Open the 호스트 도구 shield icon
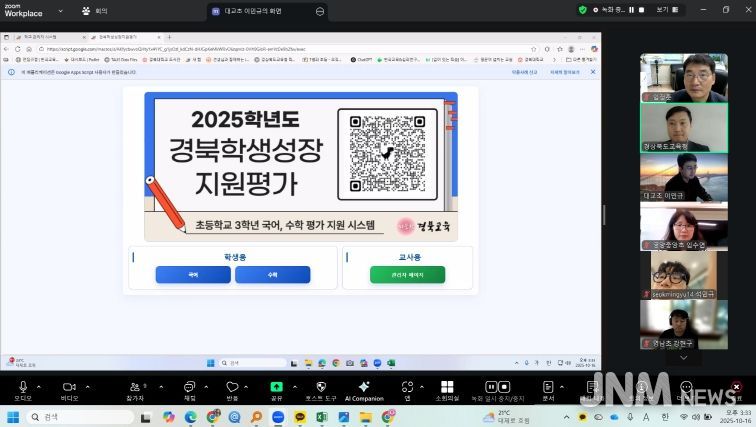The height and width of the screenshot is (427, 756). tap(321, 386)
